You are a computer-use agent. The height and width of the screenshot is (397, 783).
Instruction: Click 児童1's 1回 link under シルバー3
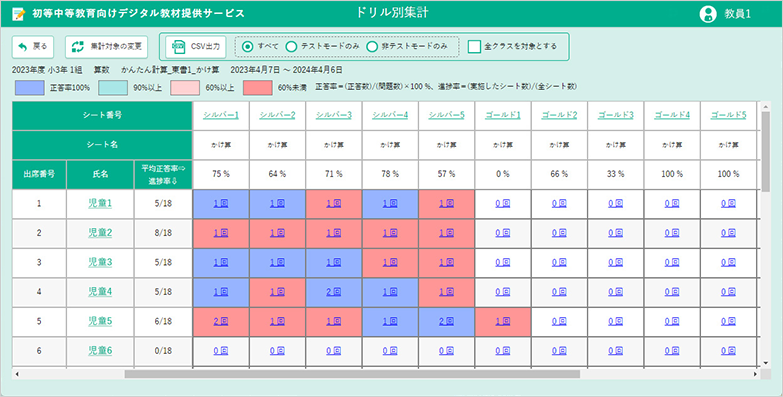tap(334, 204)
